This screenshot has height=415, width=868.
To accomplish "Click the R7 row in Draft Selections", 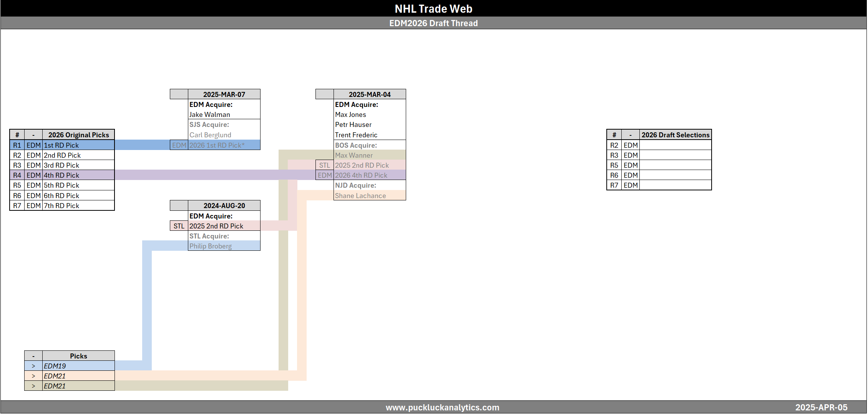I will pyautogui.click(x=614, y=185).
